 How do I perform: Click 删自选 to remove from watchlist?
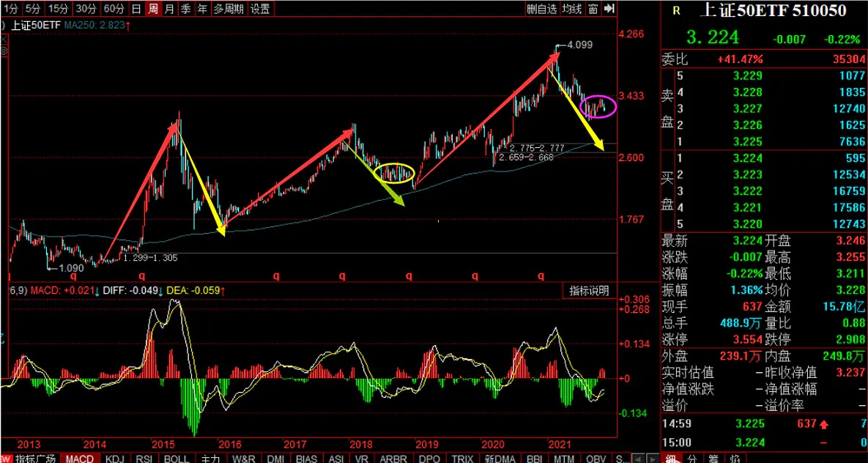click(541, 8)
